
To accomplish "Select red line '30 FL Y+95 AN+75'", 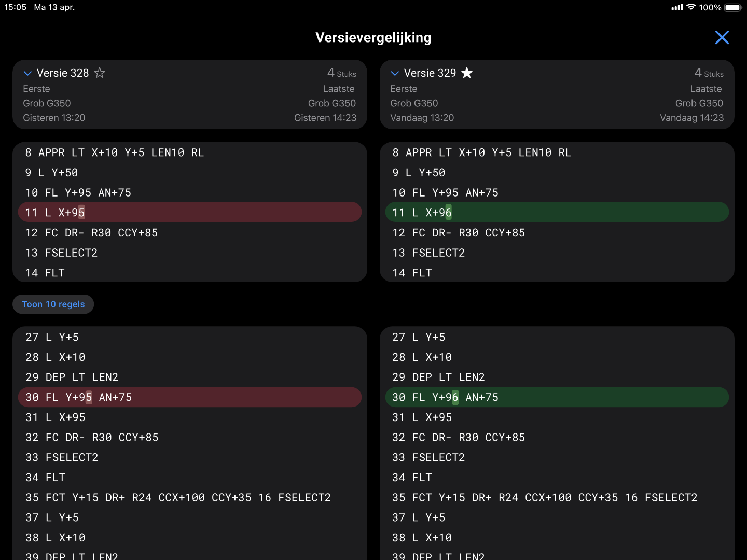I will 190,397.
